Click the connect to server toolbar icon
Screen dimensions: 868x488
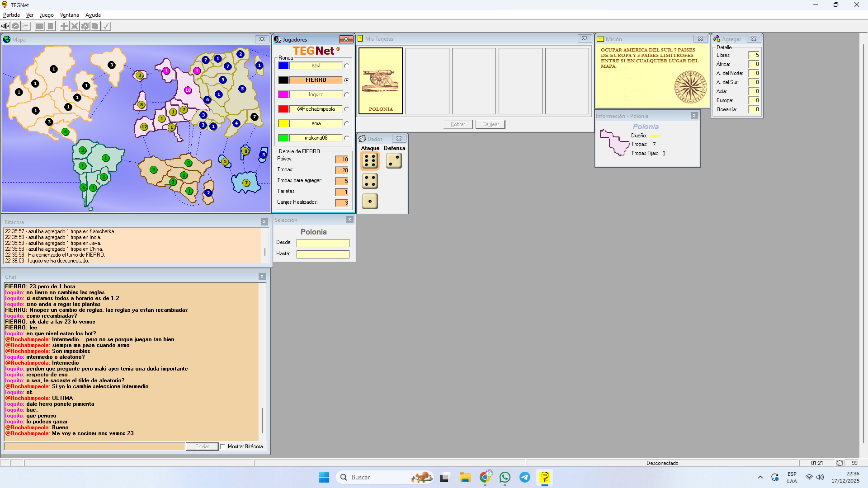[5, 26]
